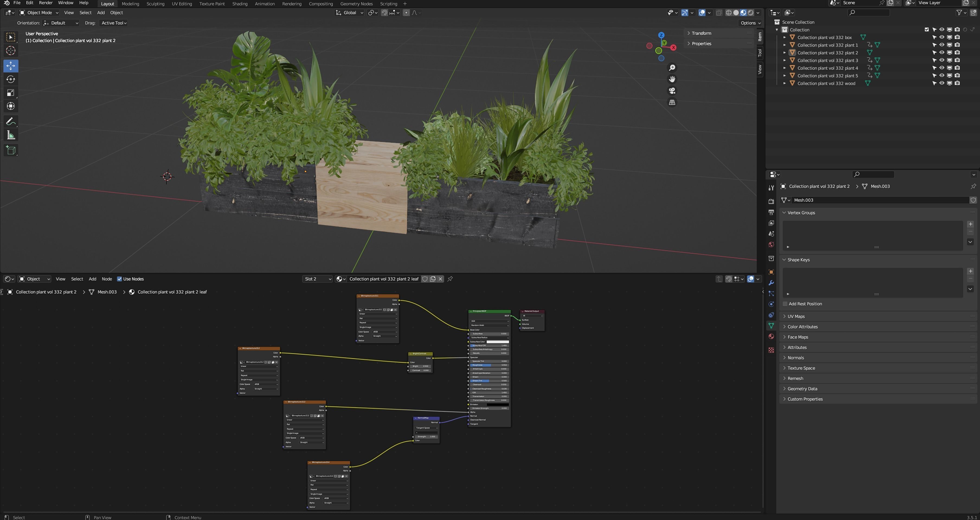Open the Render properties tab

pyautogui.click(x=771, y=201)
